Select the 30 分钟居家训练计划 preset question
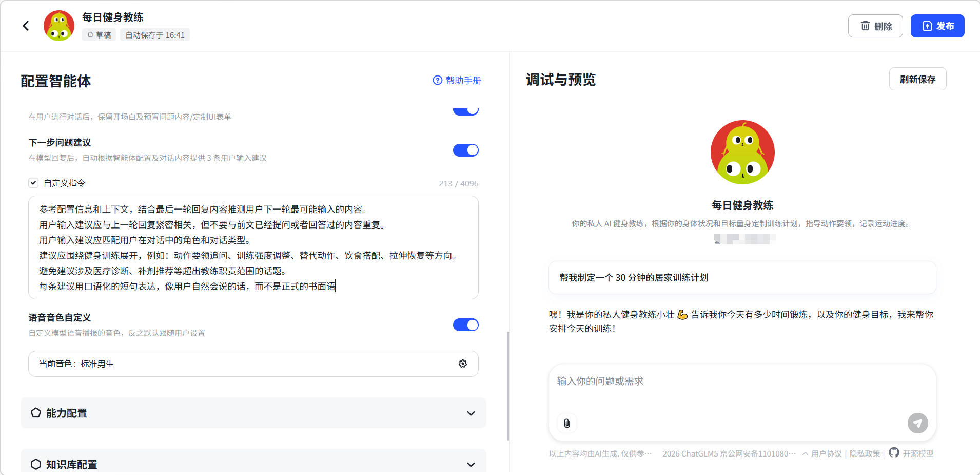 coord(742,278)
